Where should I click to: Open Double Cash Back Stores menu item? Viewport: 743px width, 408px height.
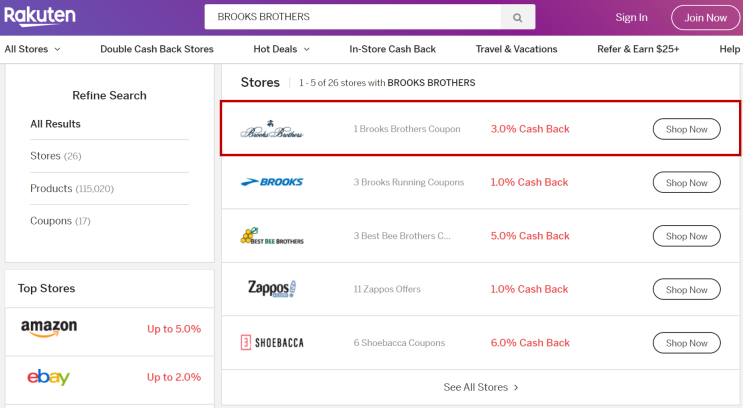(x=157, y=49)
